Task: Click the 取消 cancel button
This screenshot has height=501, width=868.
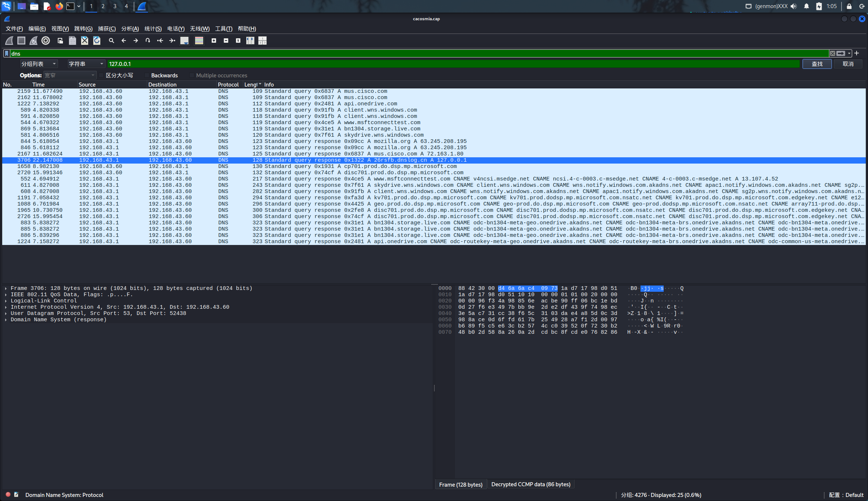Action: tap(848, 64)
